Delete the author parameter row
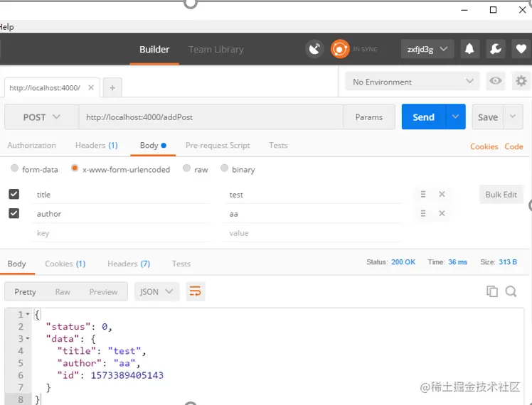532x405 pixels. (442, 214)
